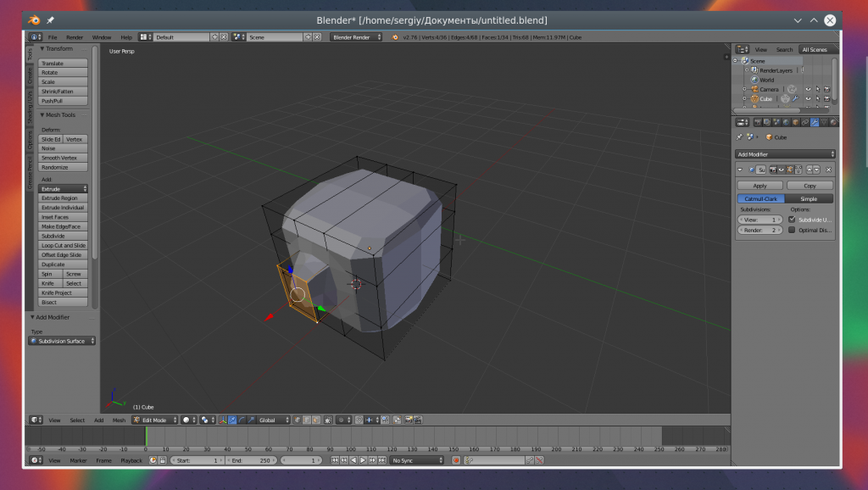Open the Blender Render engine selector
The height and width of the screenshot is (490, 868).
point(356,37)
